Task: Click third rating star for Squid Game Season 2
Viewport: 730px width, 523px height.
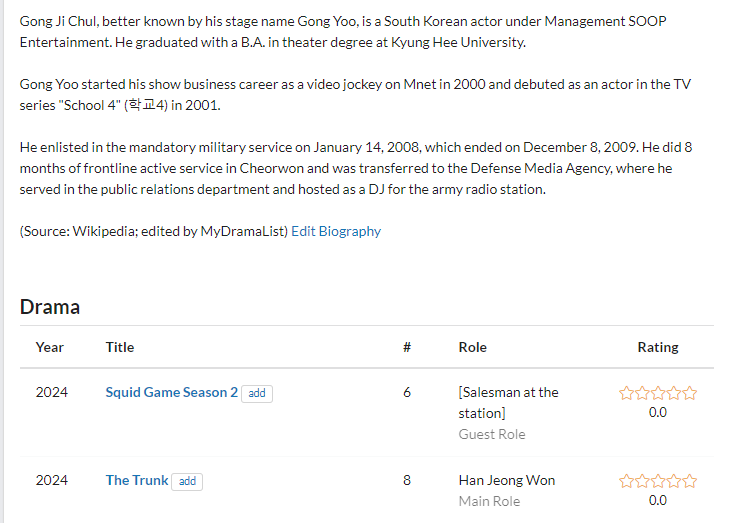Action: tap(658, 393)
